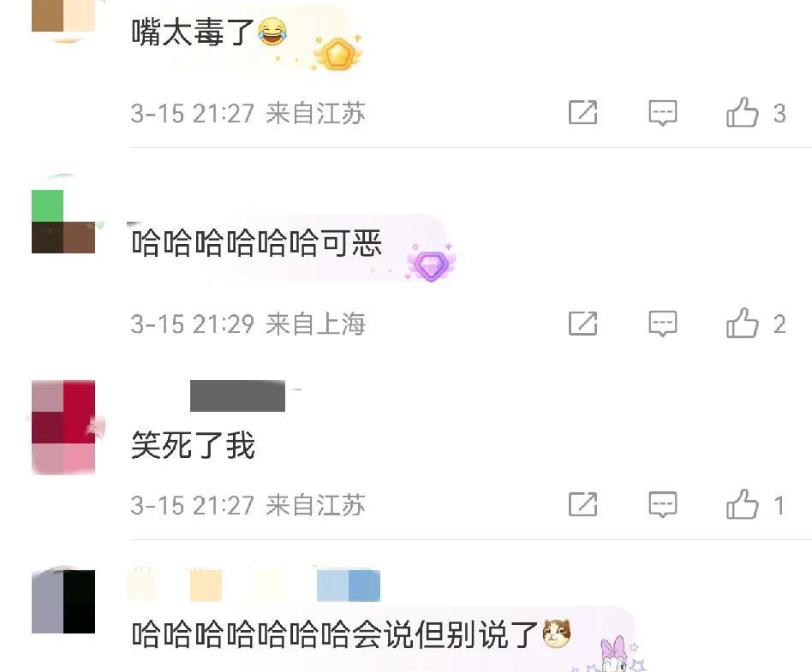Open avatar of the "嘴太毒了" commenter

coord(63,19)
